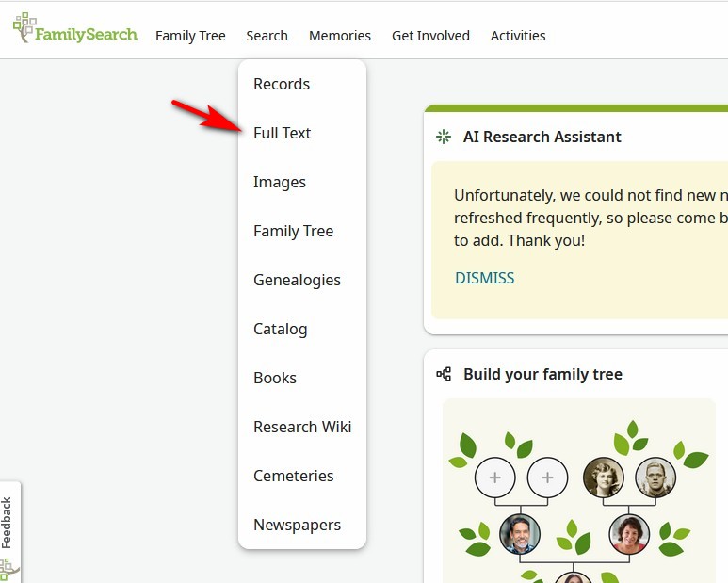Select the vintage woman's portrait in tree
The height and width of the screenshot is (583, 728).
(603, 478)
